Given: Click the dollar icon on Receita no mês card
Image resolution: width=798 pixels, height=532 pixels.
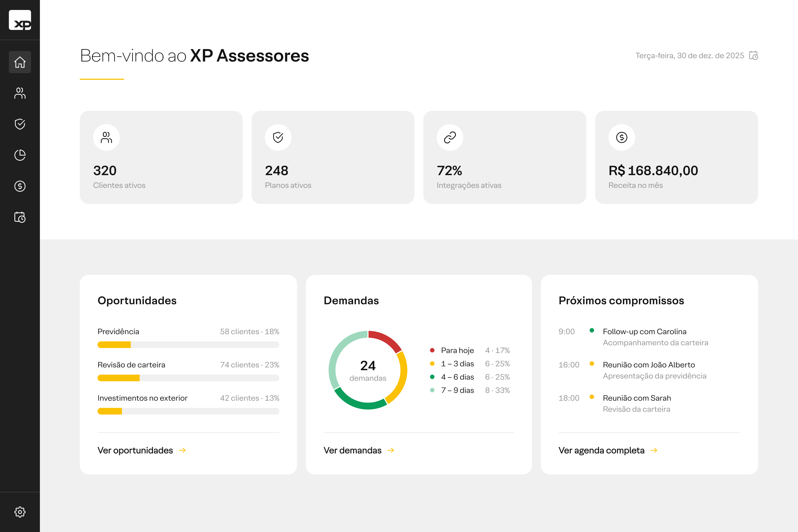Looking at the screenshot, I should point(621,137).
